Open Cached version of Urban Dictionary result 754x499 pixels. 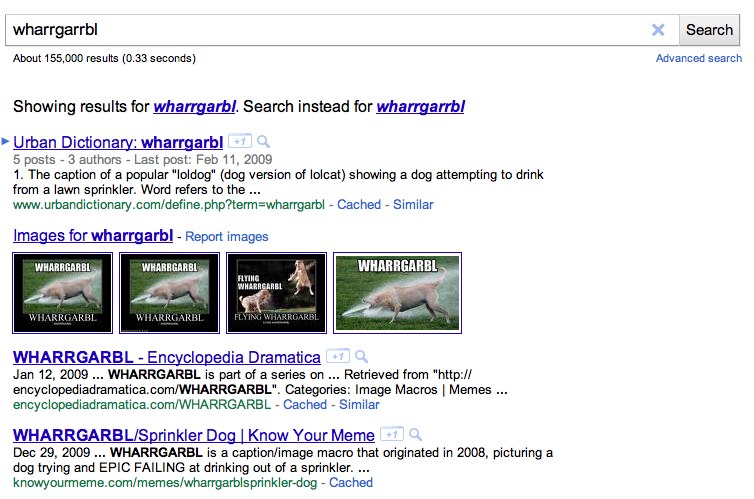(x=359, y=204)
